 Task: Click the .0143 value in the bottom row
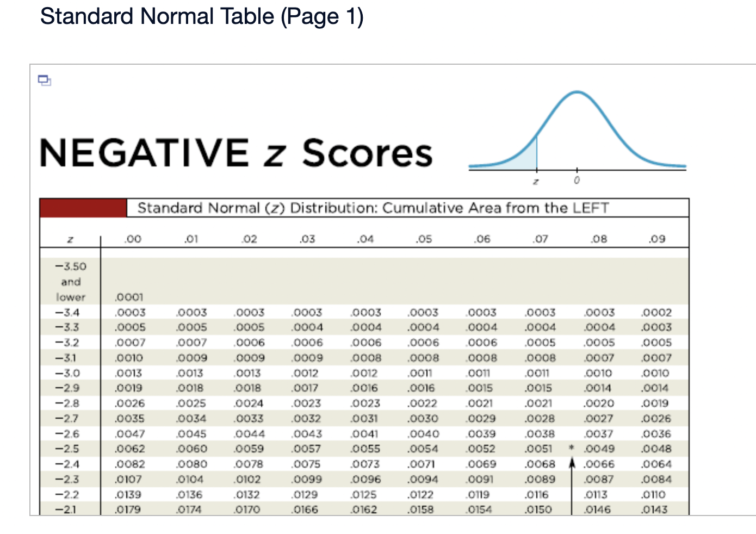(656, 510)
